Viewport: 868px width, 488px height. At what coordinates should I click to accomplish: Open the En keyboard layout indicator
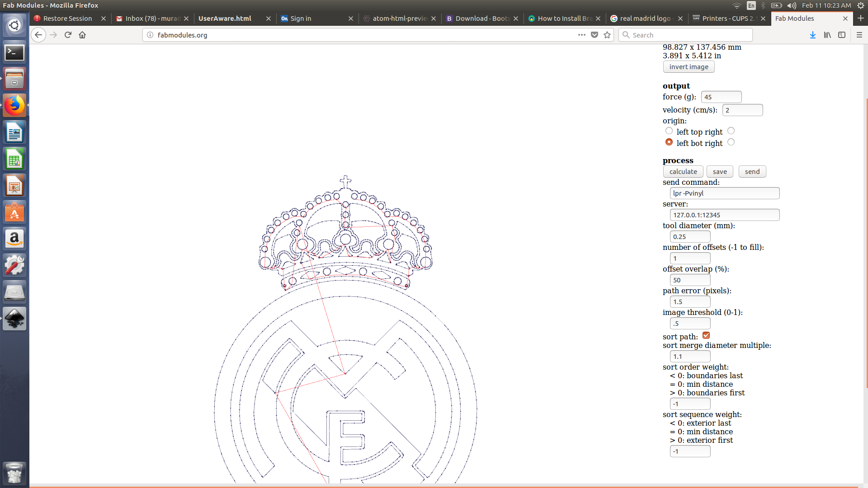pyautogui.click(x=751, y=5)
